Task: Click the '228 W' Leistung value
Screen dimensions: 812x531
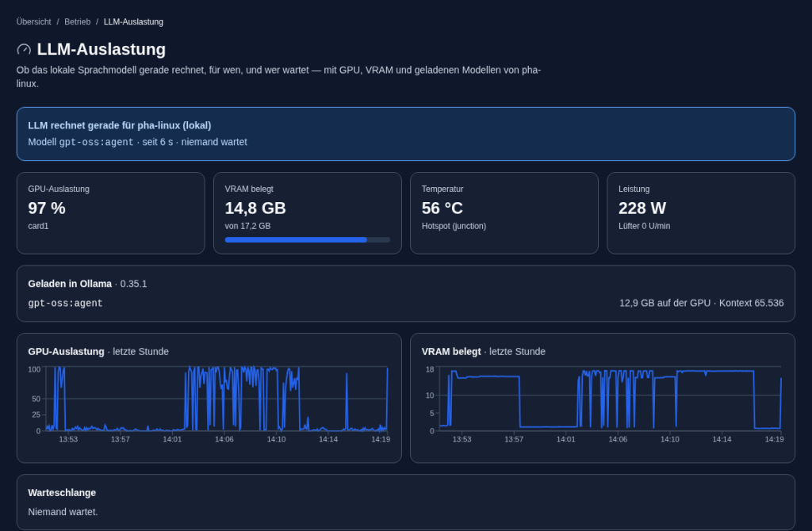Action: click(x=642, y=208)
